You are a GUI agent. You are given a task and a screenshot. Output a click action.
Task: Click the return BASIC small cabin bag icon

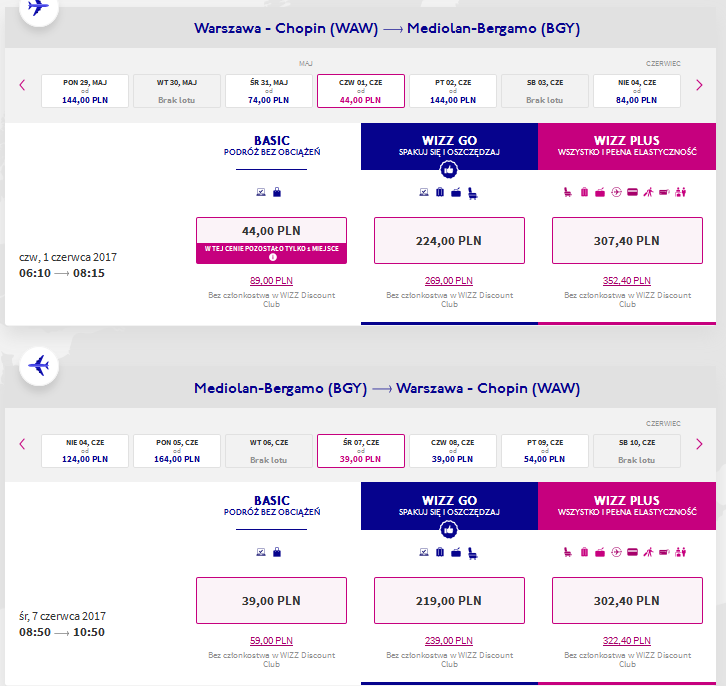click(277, 552)
